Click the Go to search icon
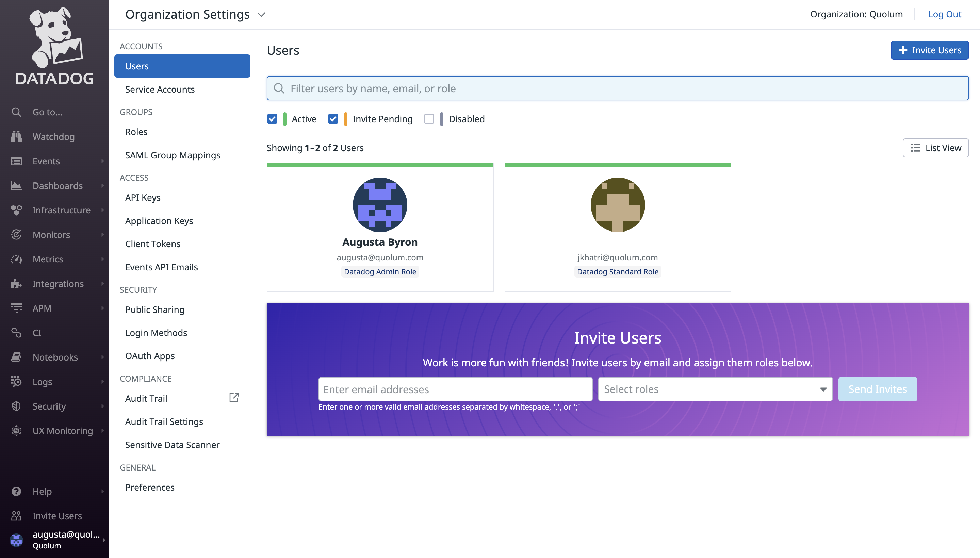Screen dimensions: 980x558 click(16, 112)
